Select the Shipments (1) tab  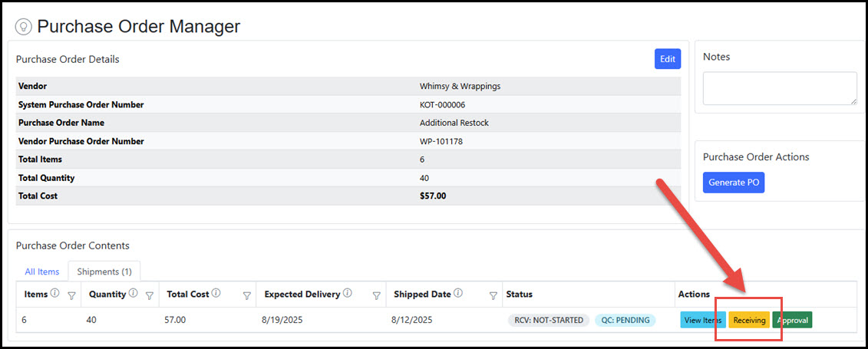coord(104,272)
